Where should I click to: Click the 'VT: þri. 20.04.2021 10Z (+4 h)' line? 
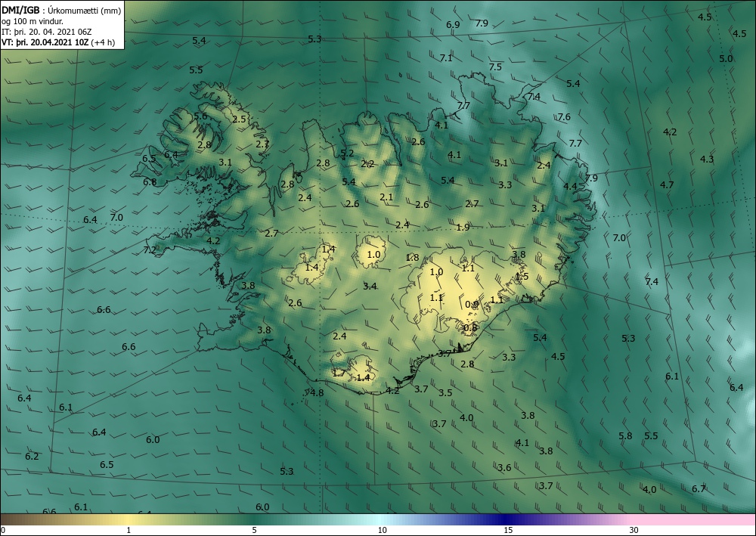58,42
